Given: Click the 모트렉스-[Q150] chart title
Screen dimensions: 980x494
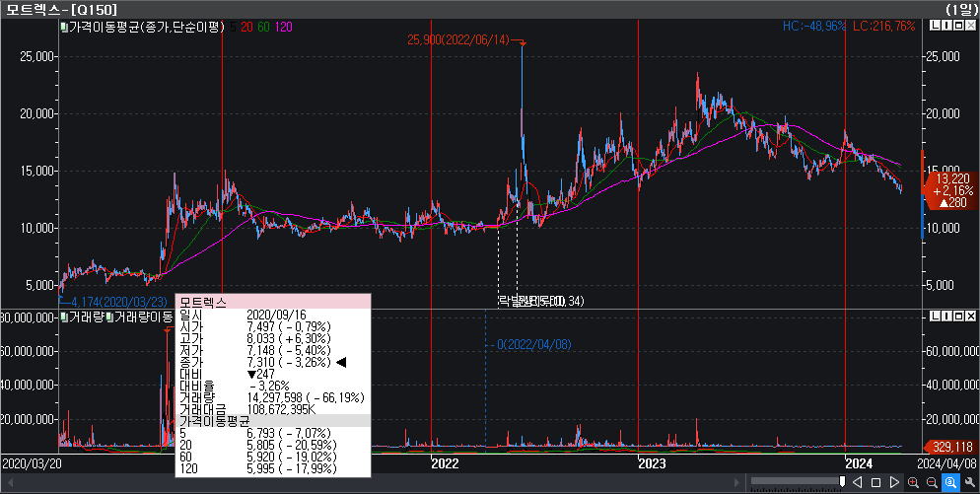Looking at the screenshot, I should pyautogui.click(x=61, y=10).
